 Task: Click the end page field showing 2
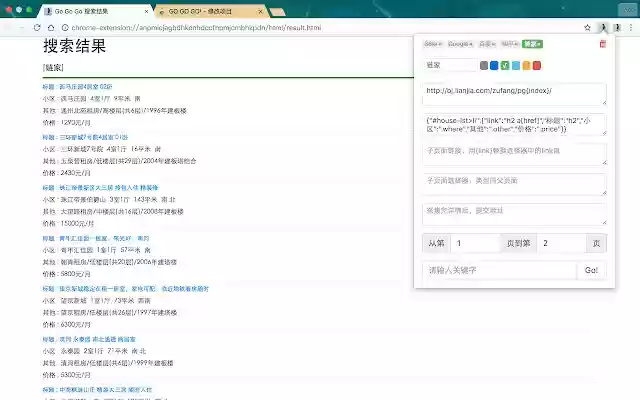[x=562, y=243]
